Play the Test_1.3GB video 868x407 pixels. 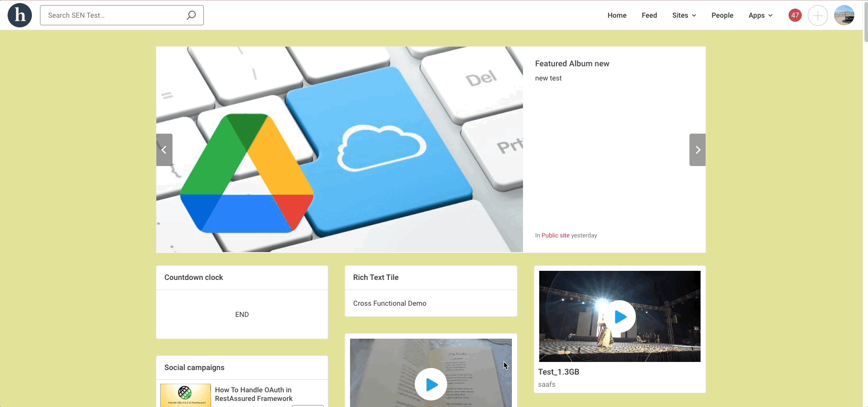(620, 316)
